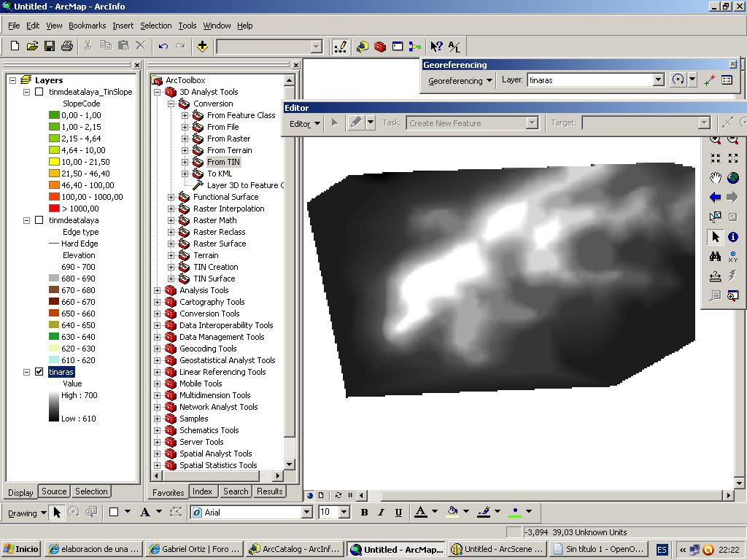Screen dimensions: 747x560
Task: Switch to the ArcToolbox Search tab
Action: coord(236,491)
